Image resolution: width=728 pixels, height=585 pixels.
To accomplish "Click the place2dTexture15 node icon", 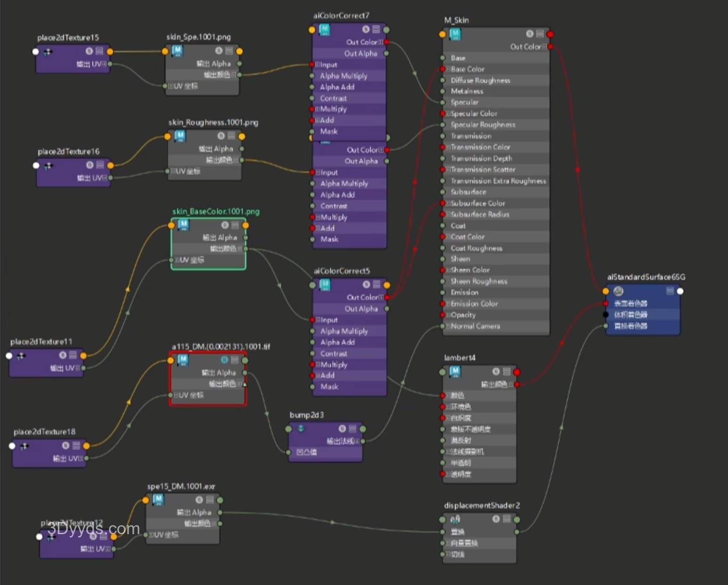I will click(48, 52).
